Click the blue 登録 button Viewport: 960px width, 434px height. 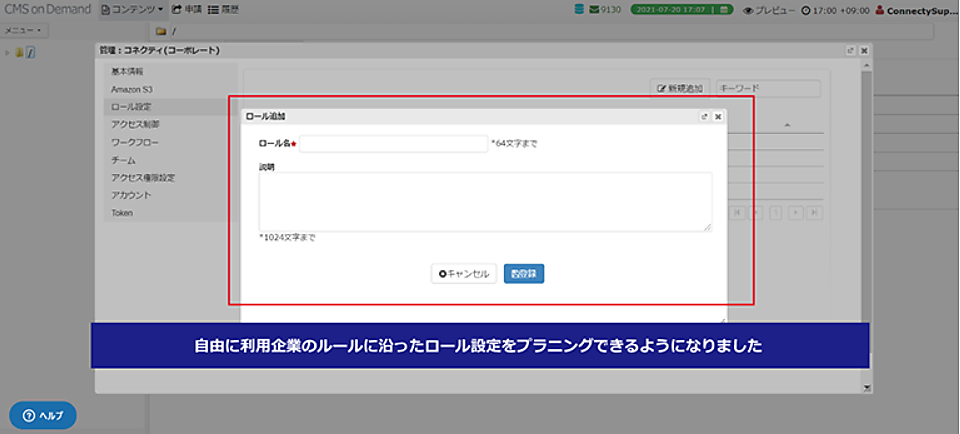(524, 273)
